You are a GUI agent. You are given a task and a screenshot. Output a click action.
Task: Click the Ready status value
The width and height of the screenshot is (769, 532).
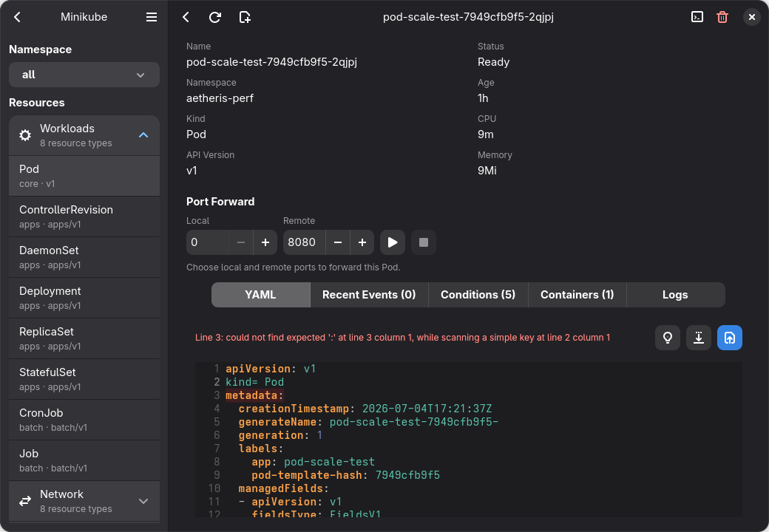[x=493, y=62]
